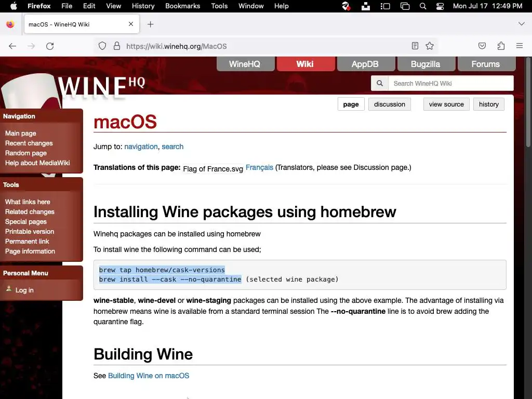The width and height of the screenshot is (532, 399).
Task: Open Control Center in menu bar
Action: tap(440, 6)
